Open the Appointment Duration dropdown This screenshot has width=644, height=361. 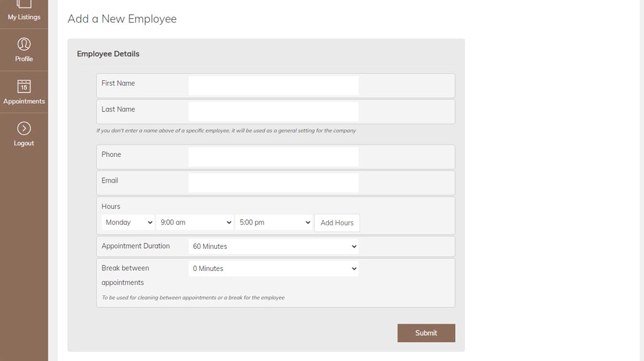coord(274,246)
